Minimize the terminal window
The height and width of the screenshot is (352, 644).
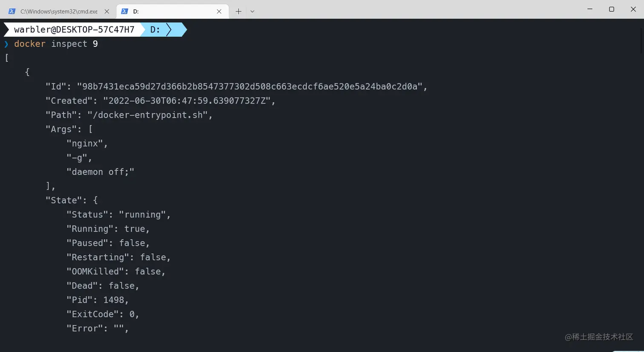pyautogui.click(x=590, y=9)
